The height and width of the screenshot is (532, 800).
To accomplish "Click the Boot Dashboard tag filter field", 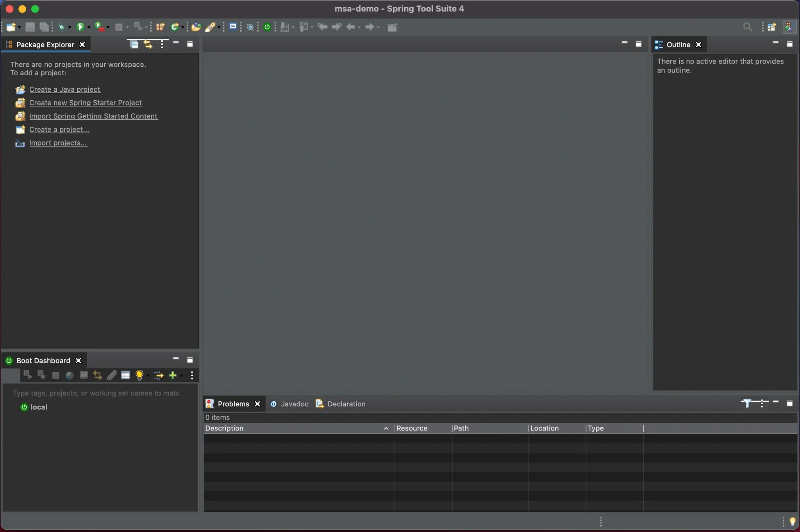I will (96, 393).
